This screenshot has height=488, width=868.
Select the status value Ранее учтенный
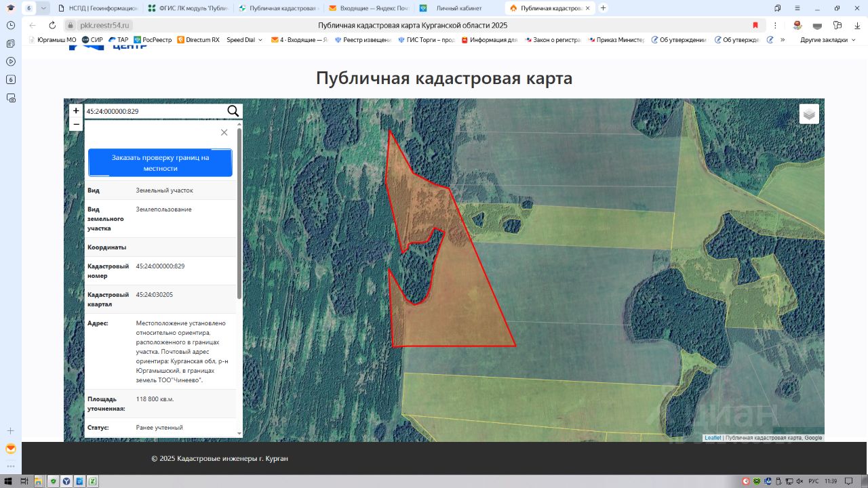(159, 428)
